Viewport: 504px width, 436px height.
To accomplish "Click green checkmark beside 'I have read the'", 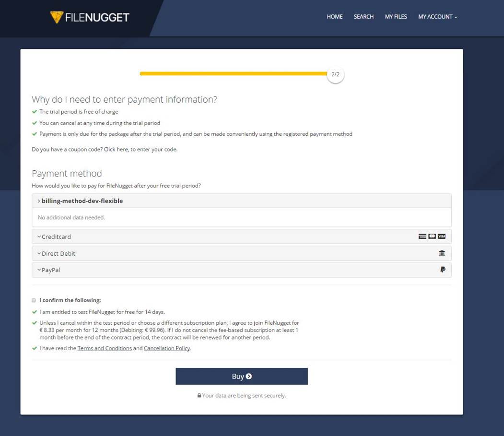I will point(35,348).
